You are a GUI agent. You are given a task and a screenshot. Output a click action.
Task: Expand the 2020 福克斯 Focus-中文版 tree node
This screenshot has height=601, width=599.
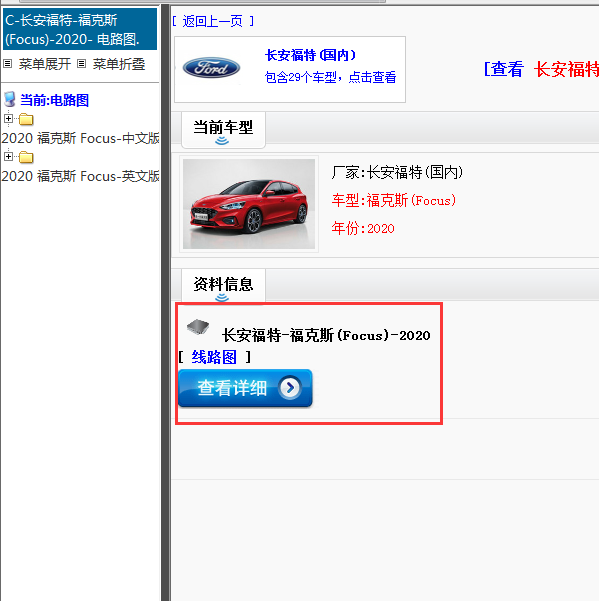(8, 118)
